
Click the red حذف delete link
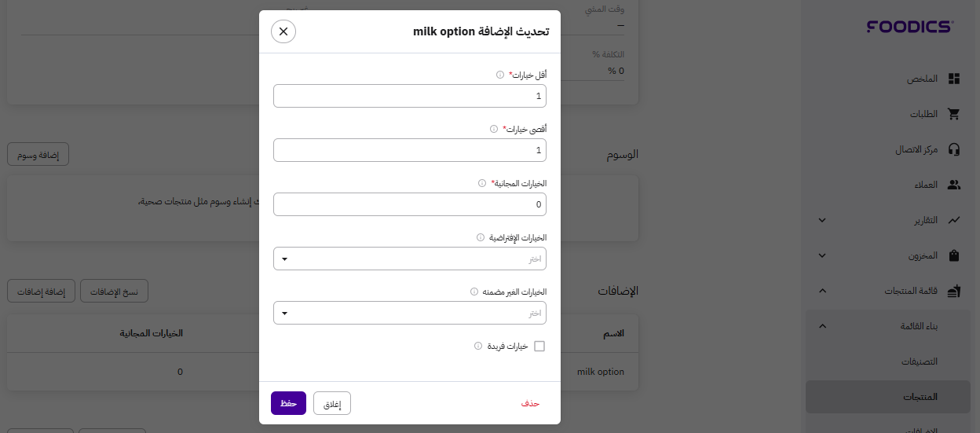tap(530, 403)
